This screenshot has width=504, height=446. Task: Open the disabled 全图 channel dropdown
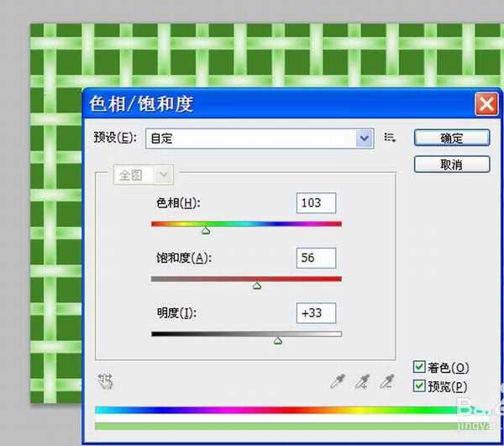click(x=144, y=175)
